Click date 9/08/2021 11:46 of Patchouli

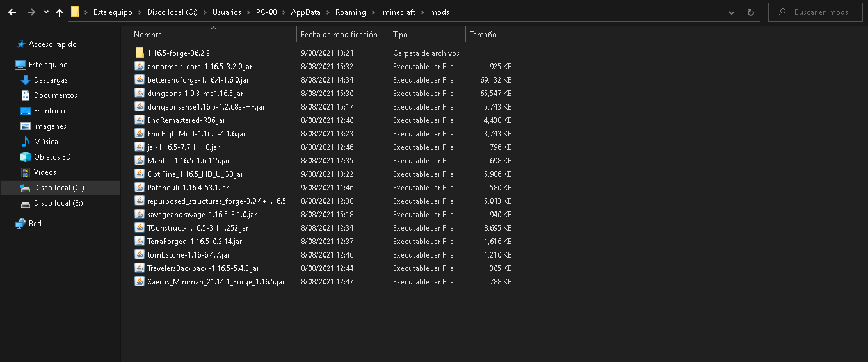327,188
